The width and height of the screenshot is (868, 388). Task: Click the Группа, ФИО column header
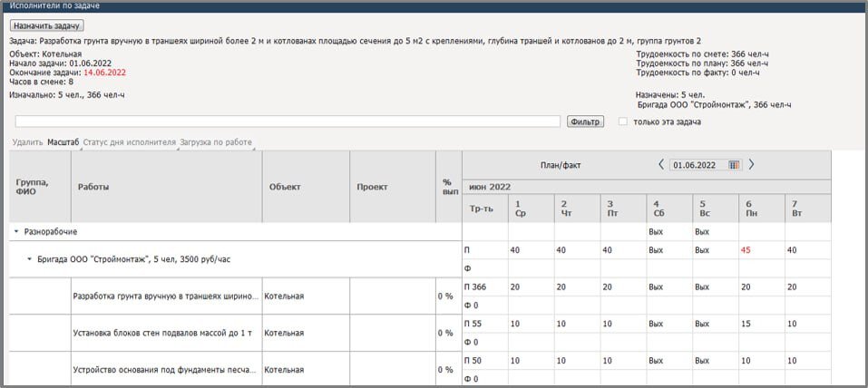[33, 187]
